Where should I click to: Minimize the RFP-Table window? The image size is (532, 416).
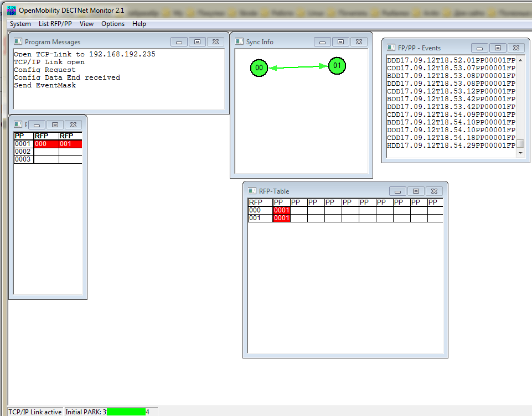[397, 191]
